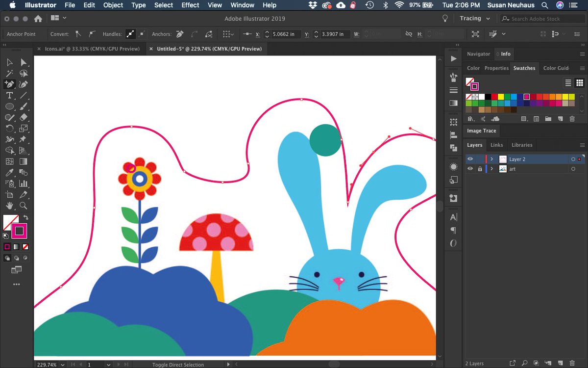Image resolution: width=588 pixels, height=368 pixels.
Task: Click the Home icon in title bar
Action: coord(38,19)
